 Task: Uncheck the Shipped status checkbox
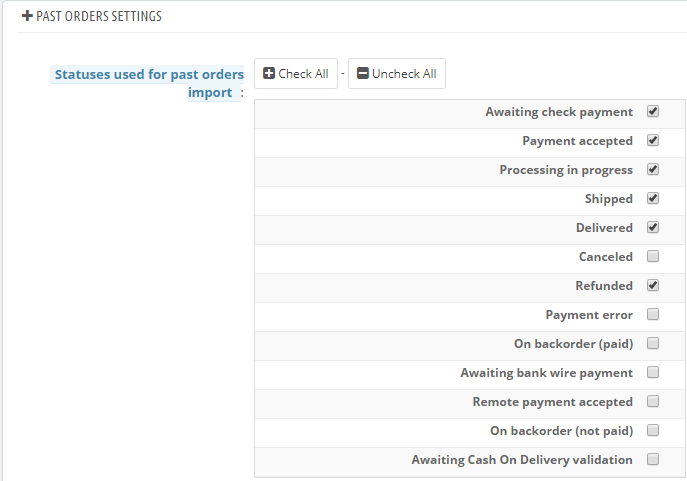coord(653,198)
